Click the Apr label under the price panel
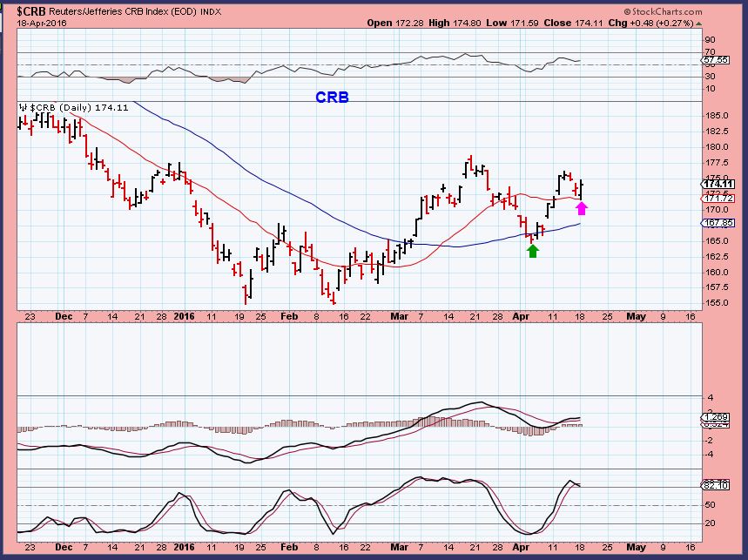This screenshot has width=748, height=560. pos(521,316)
